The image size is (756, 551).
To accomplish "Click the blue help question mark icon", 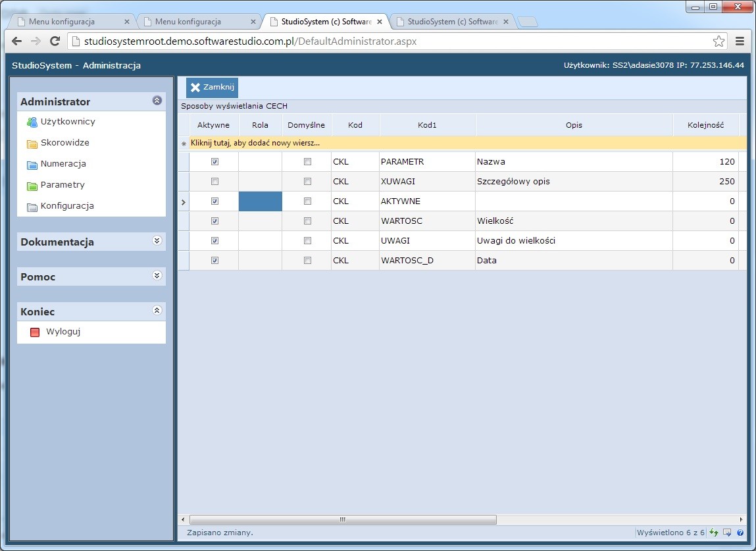I will pos(740,533).
